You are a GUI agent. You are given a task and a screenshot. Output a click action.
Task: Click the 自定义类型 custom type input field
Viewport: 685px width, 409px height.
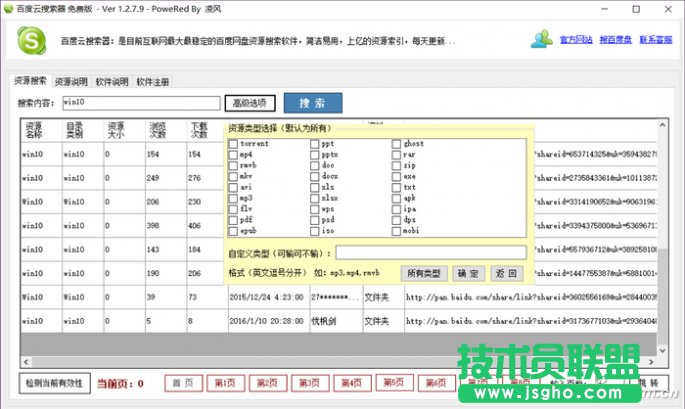click(431, 253)
